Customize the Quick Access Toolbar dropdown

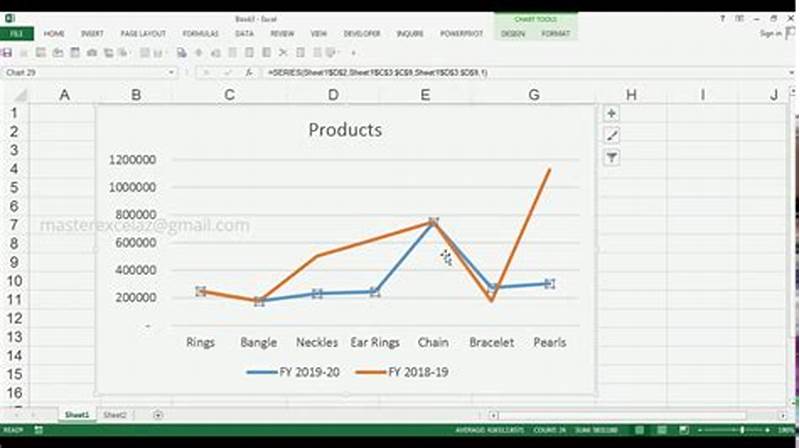point(354,53)
